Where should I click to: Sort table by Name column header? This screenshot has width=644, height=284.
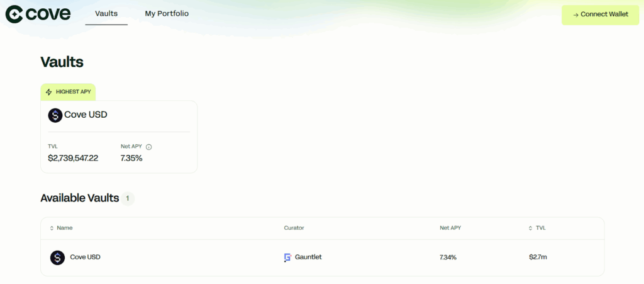coord(64,228)
